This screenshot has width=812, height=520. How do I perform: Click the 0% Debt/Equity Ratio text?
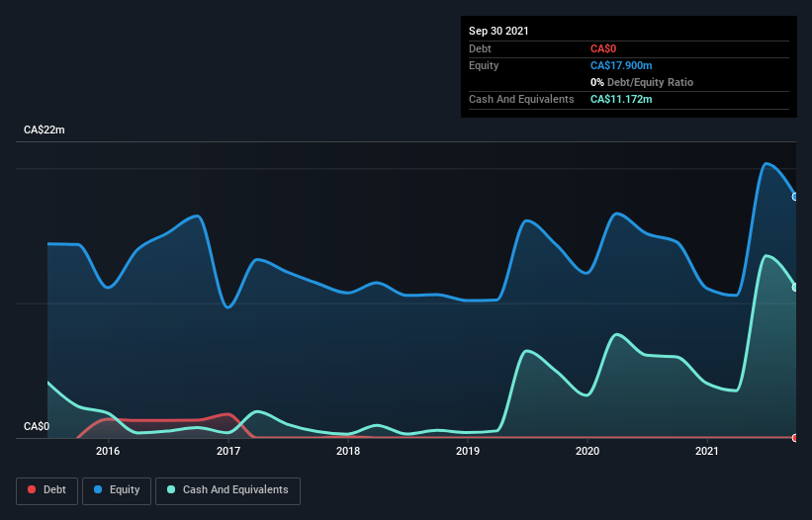(642, 82)
